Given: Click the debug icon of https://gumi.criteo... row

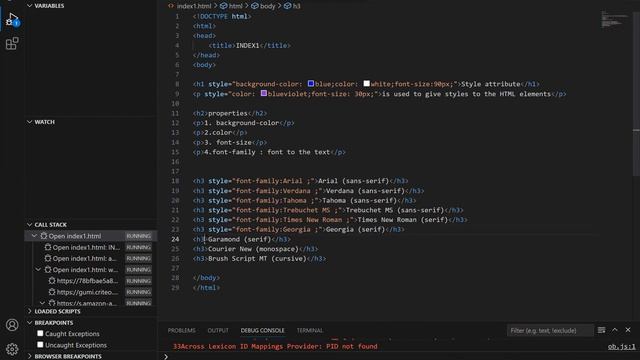Looking at the screenshot, I should coord(52,292).
